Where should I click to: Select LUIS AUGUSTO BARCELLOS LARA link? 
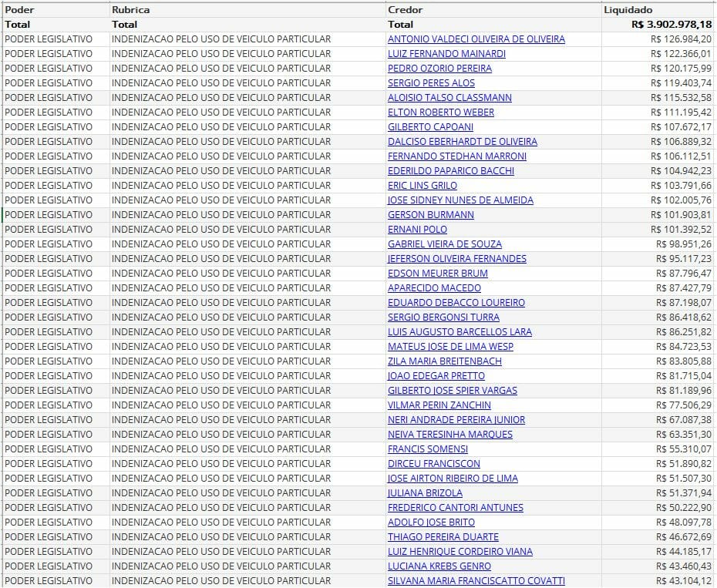click(459, 332)
